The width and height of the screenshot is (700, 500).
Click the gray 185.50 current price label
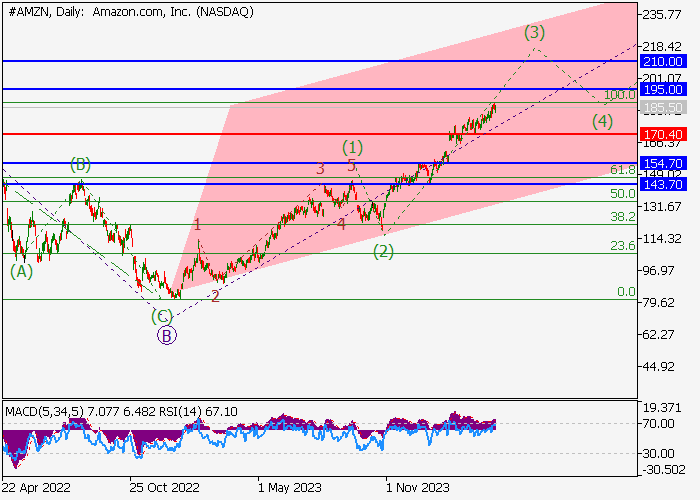pos(663,108)
